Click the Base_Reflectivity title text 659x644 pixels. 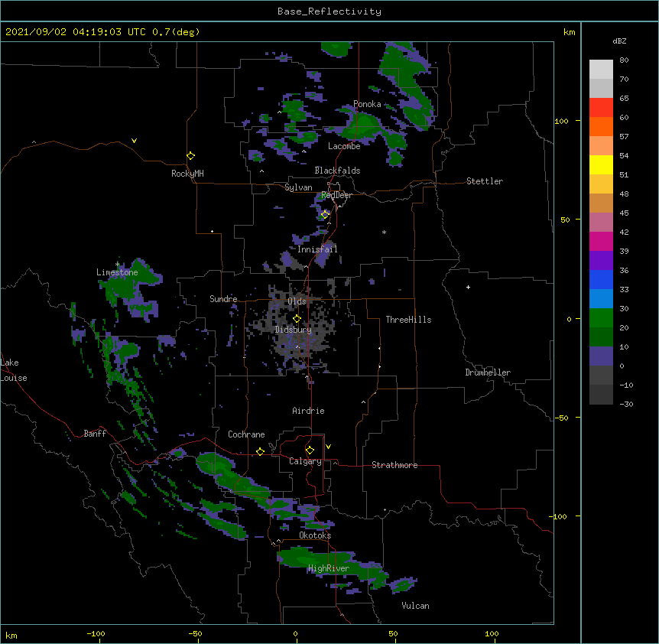tap(329, 11)
